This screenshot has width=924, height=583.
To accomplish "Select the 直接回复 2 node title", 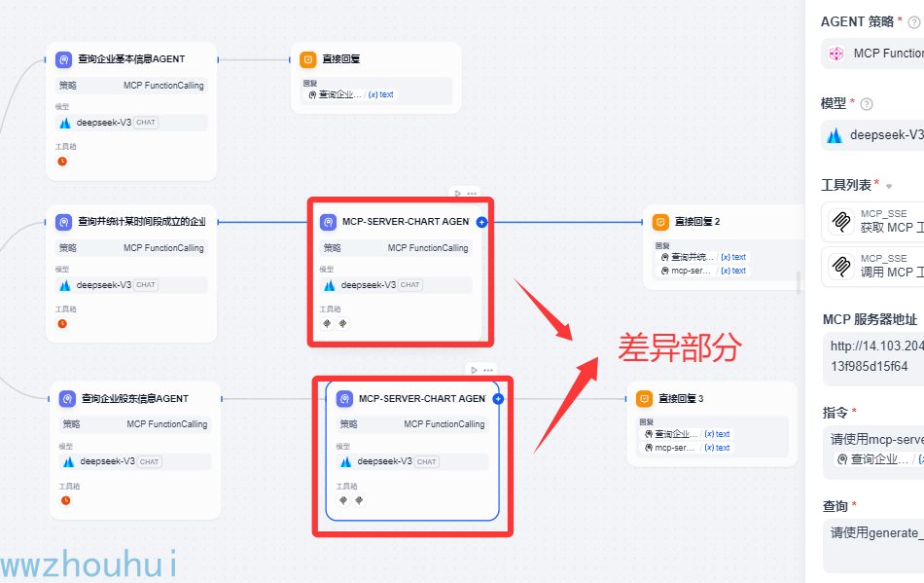I will tap(697, 222).
